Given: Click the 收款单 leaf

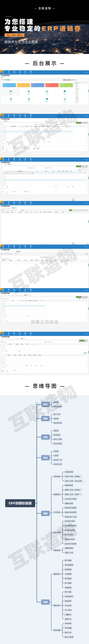Looking at the screenshot, I should [56, 451].
